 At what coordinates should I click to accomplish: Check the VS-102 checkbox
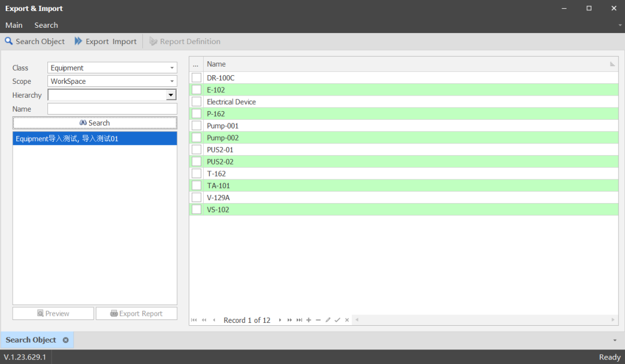pyautogui.click(x=197, y=209)
